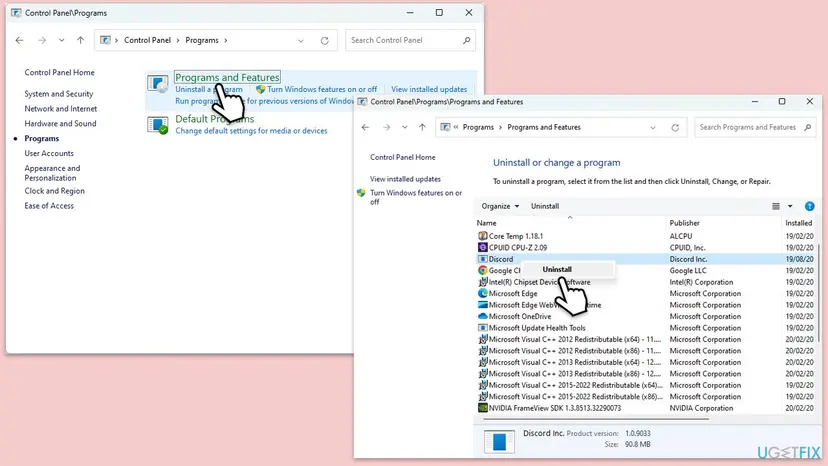Select Microsoft Edge entry in list

(513, 293)
